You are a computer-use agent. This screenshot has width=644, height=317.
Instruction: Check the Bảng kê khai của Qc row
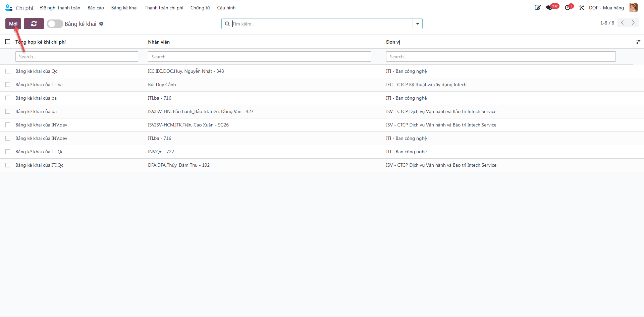(x=8, y=71)
